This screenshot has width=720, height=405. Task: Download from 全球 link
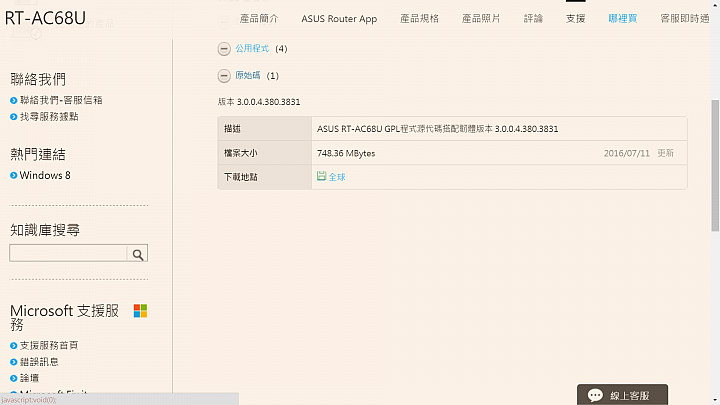coord(337,177)
